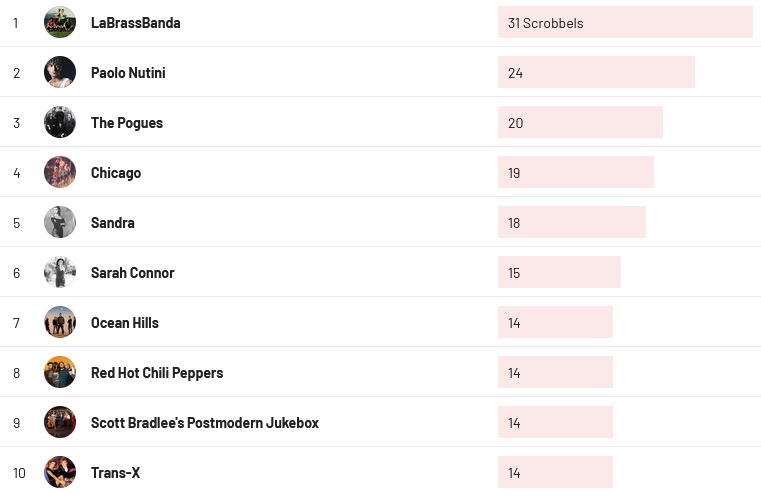Viewport: 761px width, 495px height.
Task: Open the LaBrassBanda artist link
Action: click(135, 23)
